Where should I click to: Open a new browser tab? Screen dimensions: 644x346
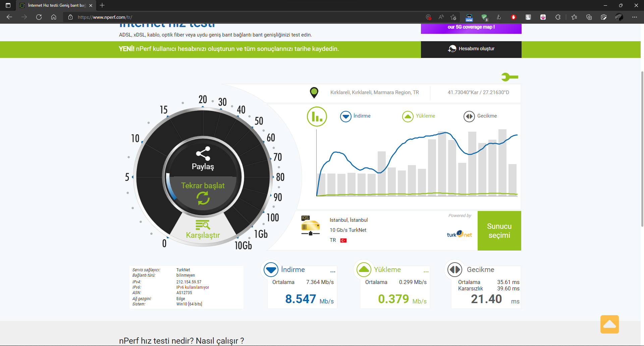click(102, 5)
